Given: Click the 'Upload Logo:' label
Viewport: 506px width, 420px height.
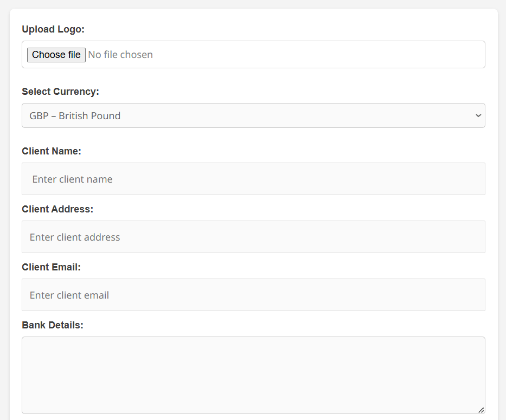Looking at the screenshot, I should 53,29.
